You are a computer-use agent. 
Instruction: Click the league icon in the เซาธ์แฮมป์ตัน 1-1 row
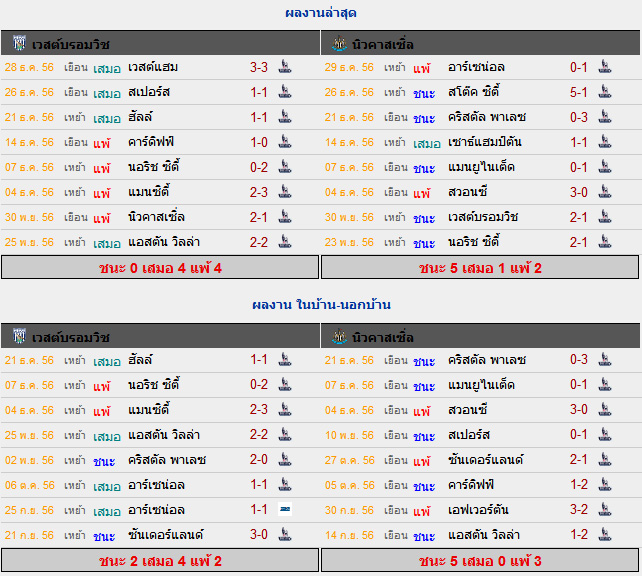[x=605, y=142]
